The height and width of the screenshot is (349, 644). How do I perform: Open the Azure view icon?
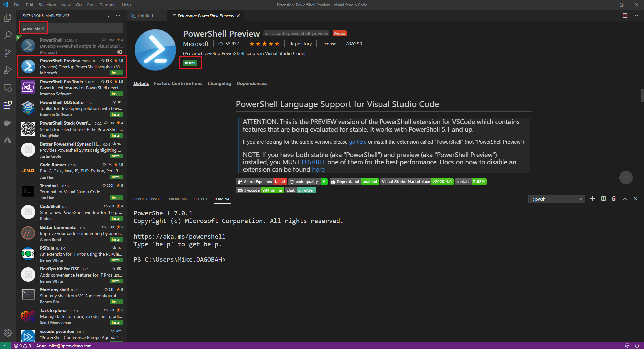[8, 140]
